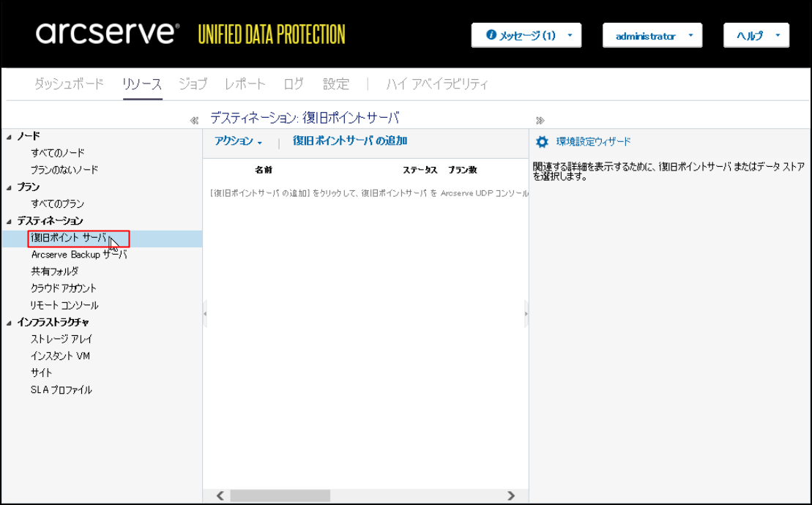Click the left double-chevron panel collapse icon

[x=194, y=120]
